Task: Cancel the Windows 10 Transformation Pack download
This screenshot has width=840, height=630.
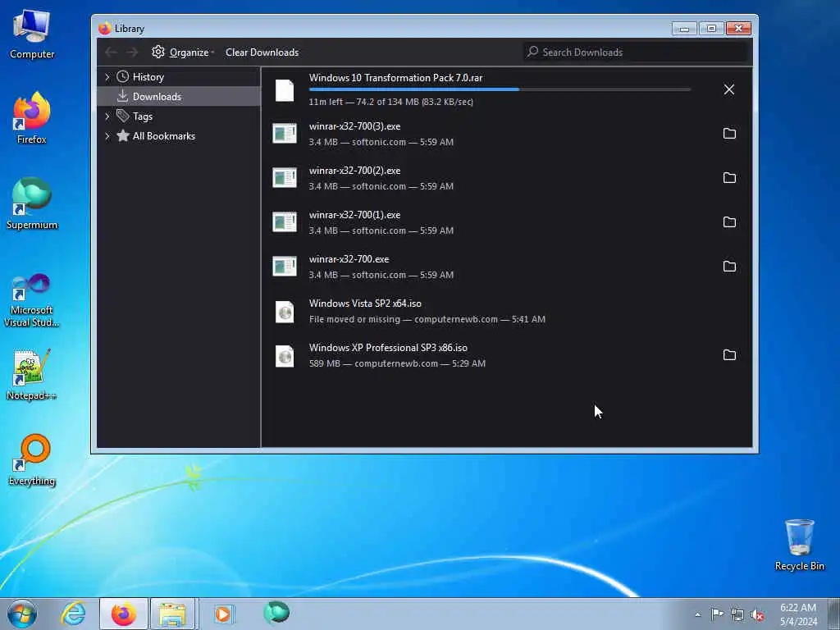Action: point(729,89)
